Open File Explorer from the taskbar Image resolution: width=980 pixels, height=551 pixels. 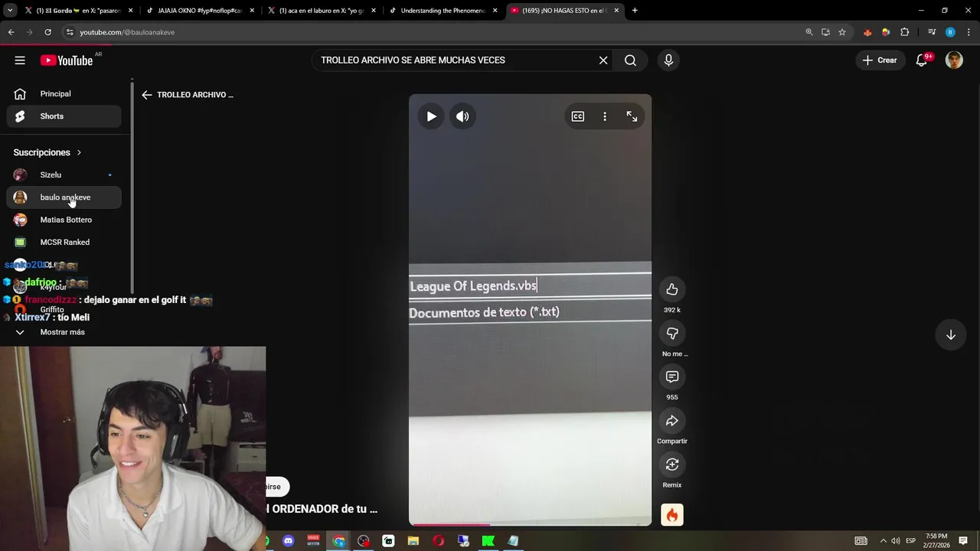tap(413, 541)
